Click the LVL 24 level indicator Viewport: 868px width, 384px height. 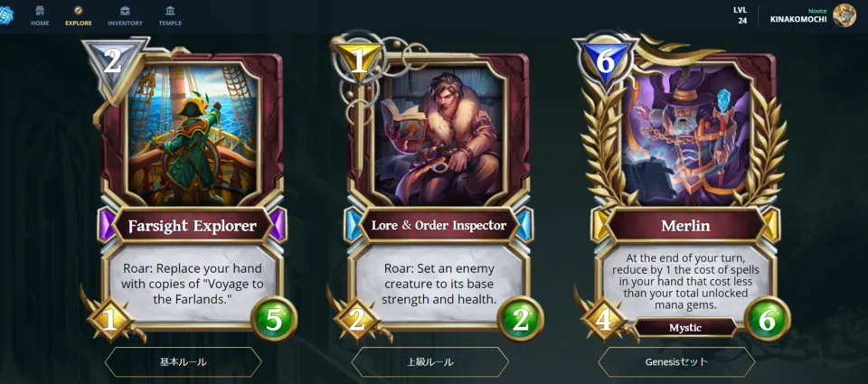point(741,15)
